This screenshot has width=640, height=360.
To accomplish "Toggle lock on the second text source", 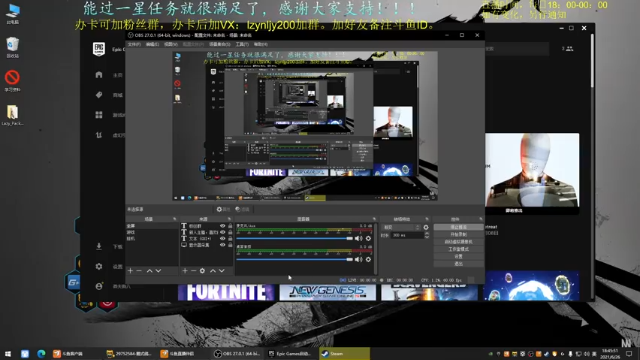I will 230,232.
